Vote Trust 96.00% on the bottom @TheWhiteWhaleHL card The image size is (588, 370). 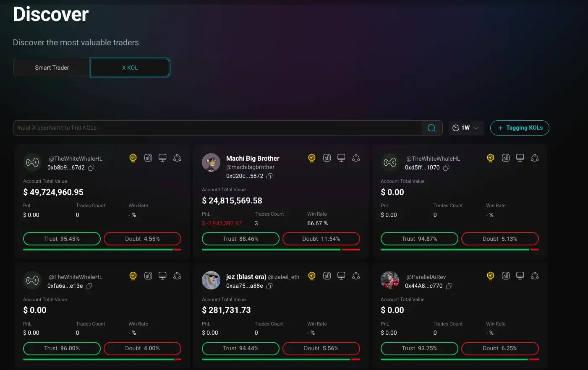point(62,348)
